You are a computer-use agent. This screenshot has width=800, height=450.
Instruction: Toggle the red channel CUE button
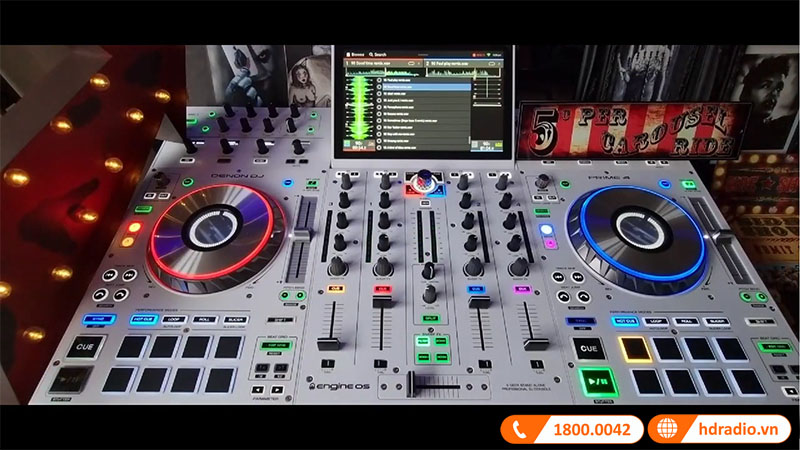pos(382,289)
